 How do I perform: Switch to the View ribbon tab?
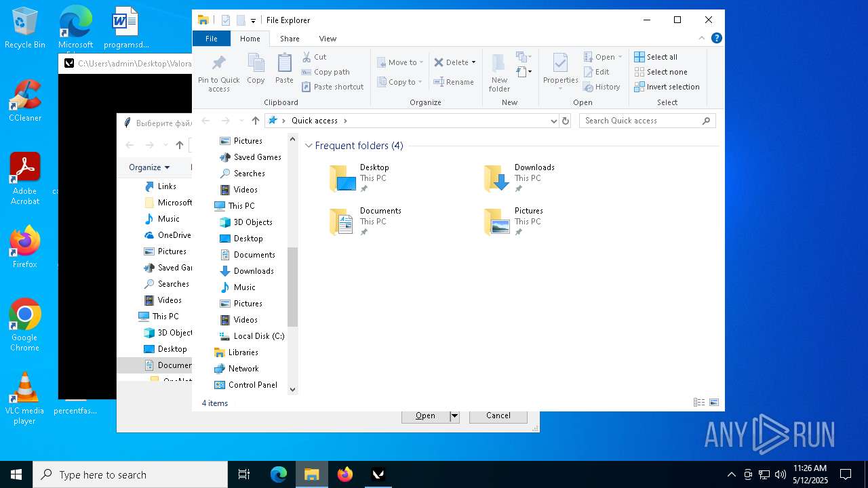click(328, 39)
